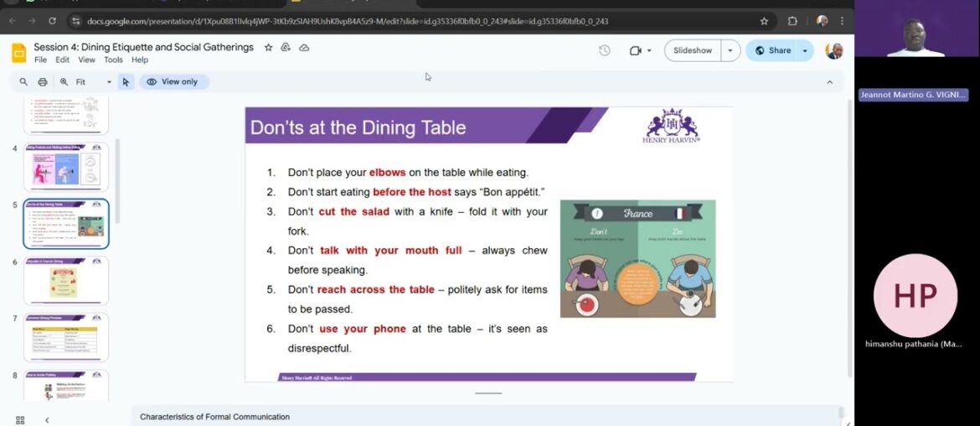Select slide 5 thumbnail

pyautogui.click(x=66, y=224)
